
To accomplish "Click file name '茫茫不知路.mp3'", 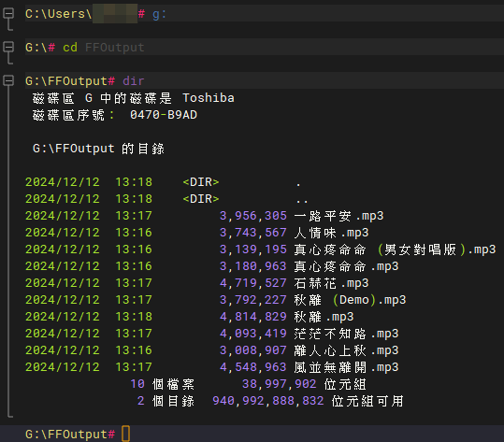I will 346,334.
